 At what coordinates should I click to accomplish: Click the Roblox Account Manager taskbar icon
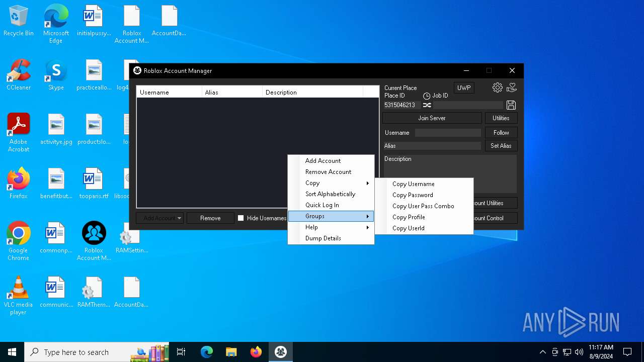tap(281, 352)
